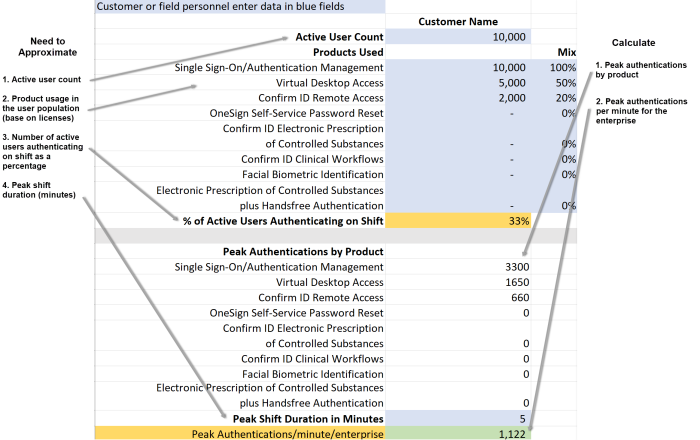Image resolution: width=700 pixels, height=440 pixels.
Task: Click the Active User Count value cell
Action: pos(458,37)
